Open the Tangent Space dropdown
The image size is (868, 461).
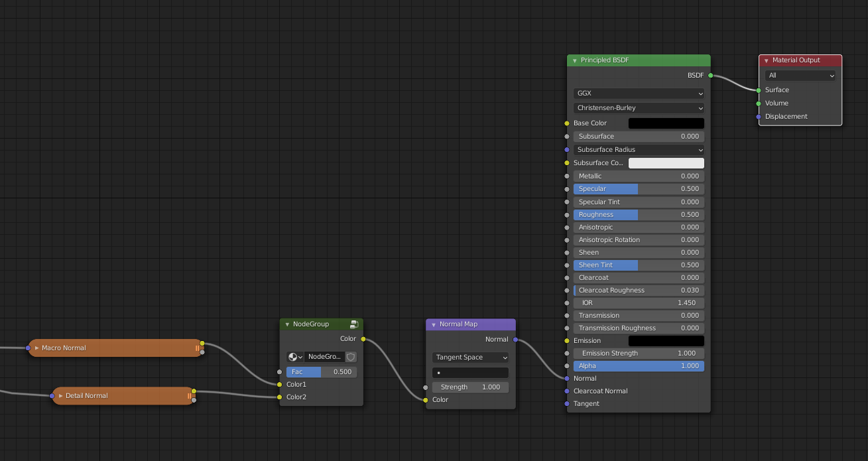pos(471,358)
